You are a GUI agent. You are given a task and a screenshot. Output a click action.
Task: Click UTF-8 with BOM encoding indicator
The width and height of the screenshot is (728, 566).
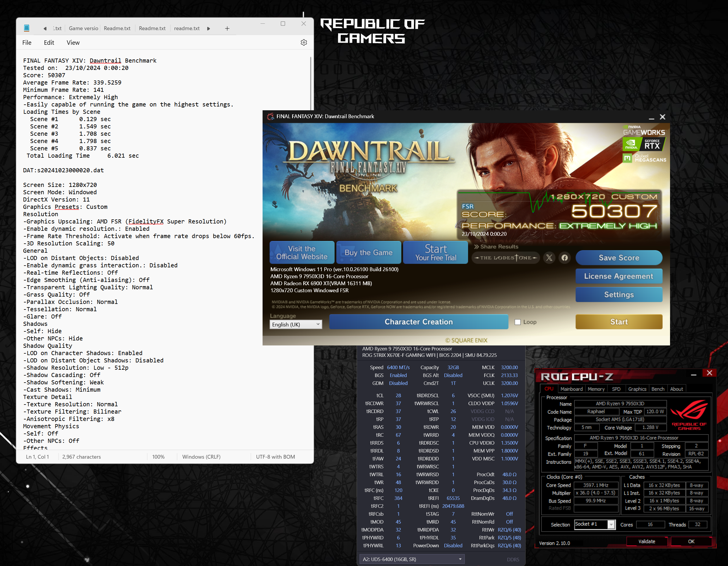pos(275,457)
